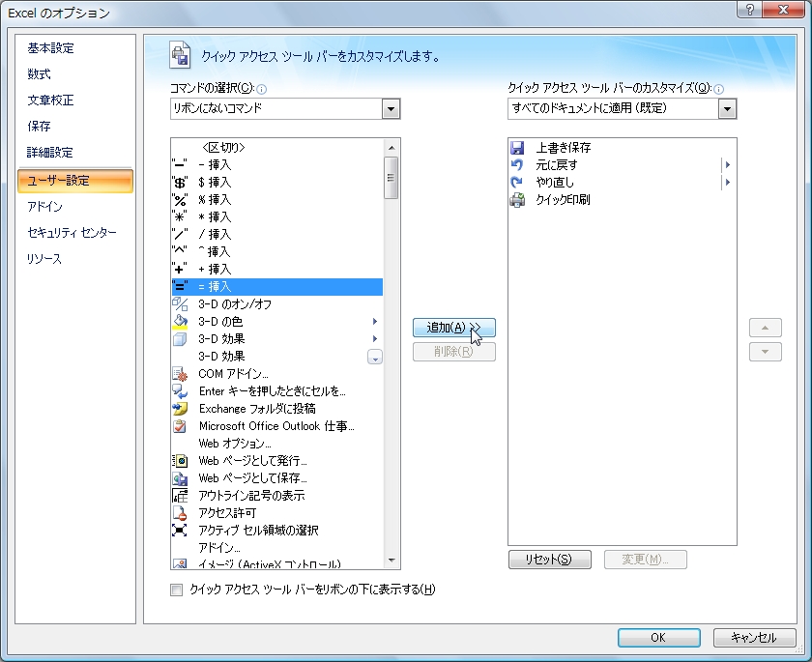The image size is (812, 662).
Task: Click the 3-D の色 paint bucket icon
Action: point(180,322)
